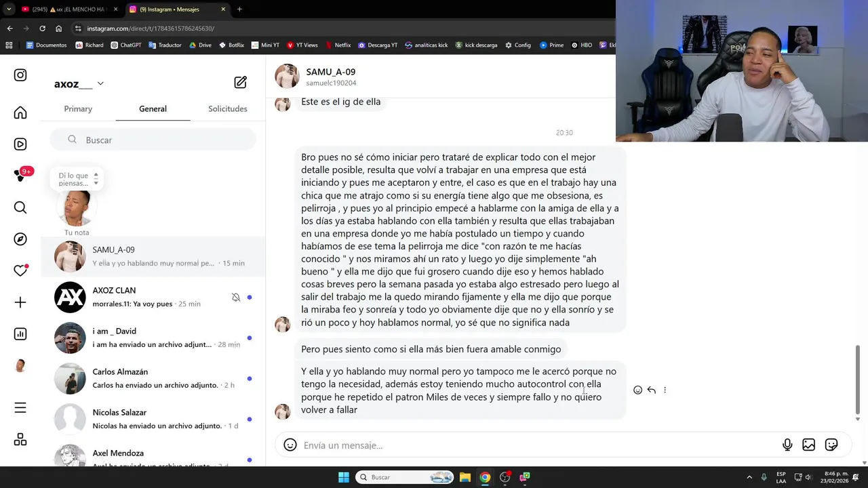Open the YT Views bookmark
Image resolution: width=868 pixels, height=488 pixels.
click(x=302, y=45)
